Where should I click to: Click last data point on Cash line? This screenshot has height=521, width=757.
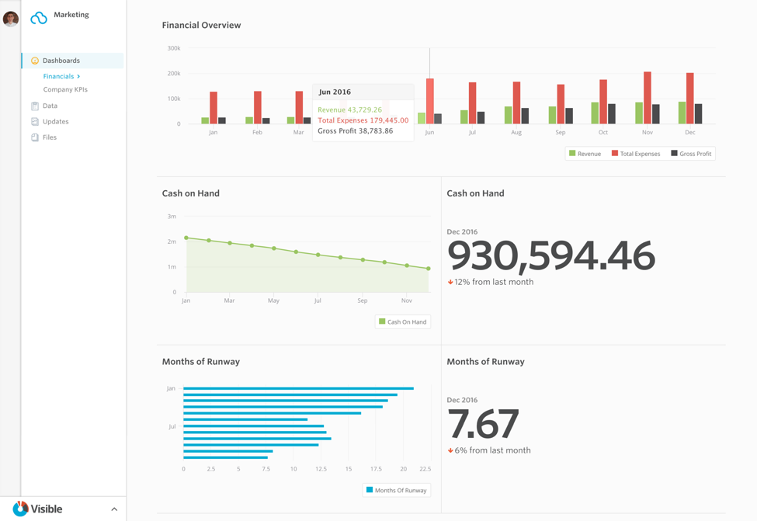coord(428,268)
